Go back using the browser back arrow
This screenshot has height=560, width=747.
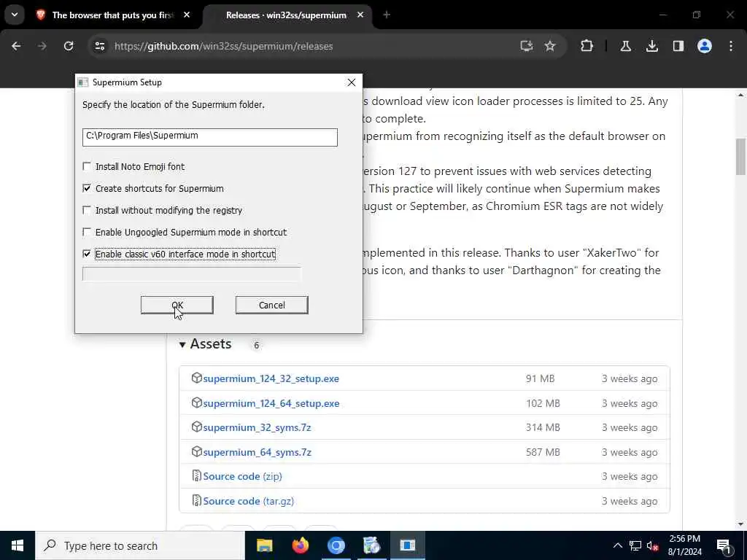coord(16,46)
